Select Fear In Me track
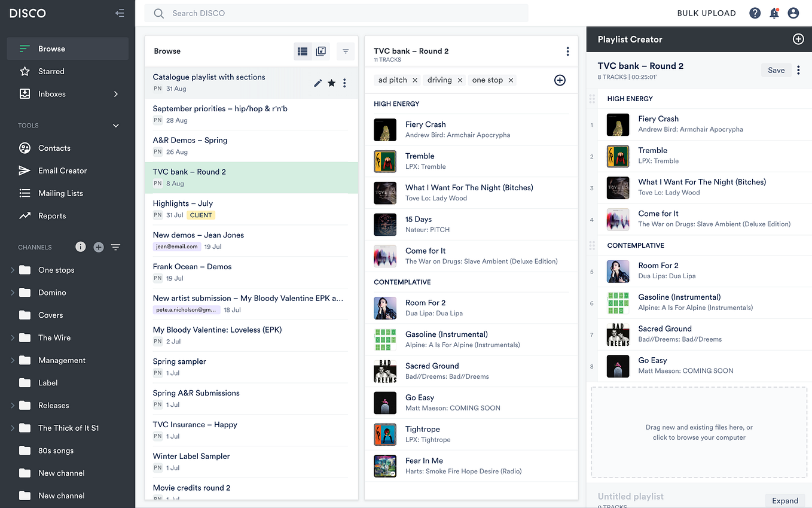The image size is (812, 508). click(x=471, y=466)
